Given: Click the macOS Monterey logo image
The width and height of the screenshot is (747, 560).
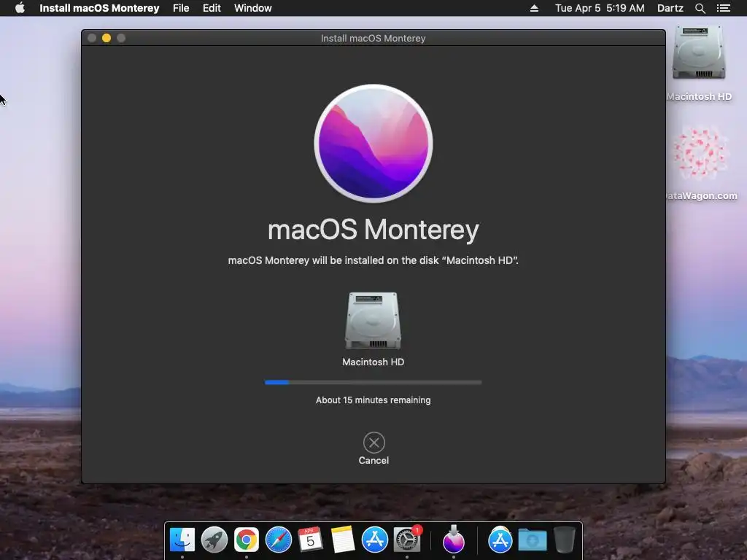Looking at the screenshot, I should tap(373, 144).
